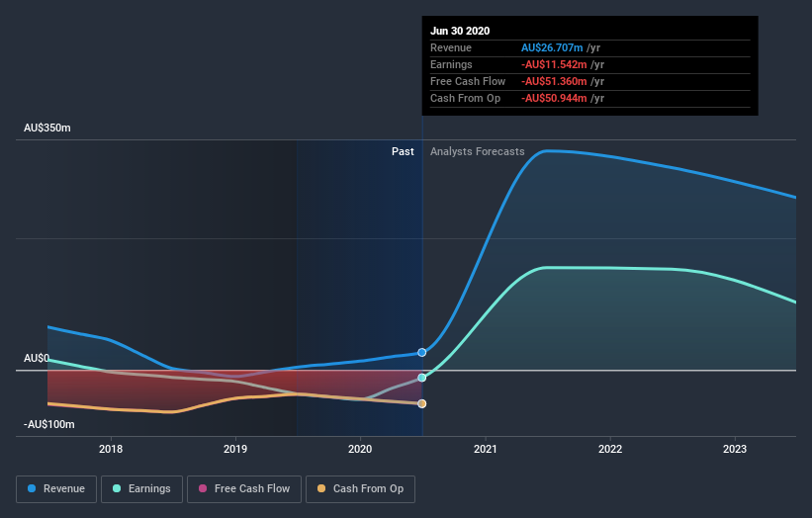This screenshot has width=812, height=518.
Task: Toggle the Revenue series legend button
Action: tap(56, 489)
